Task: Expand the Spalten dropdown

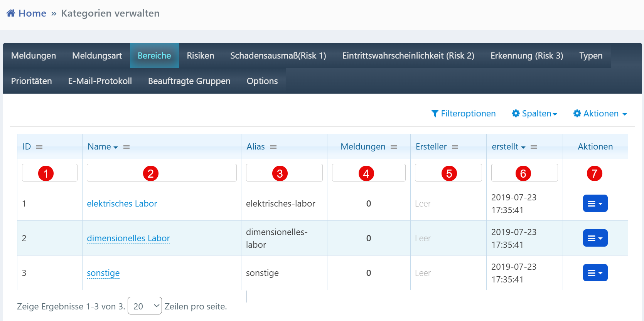Action: tap(534, 114)
